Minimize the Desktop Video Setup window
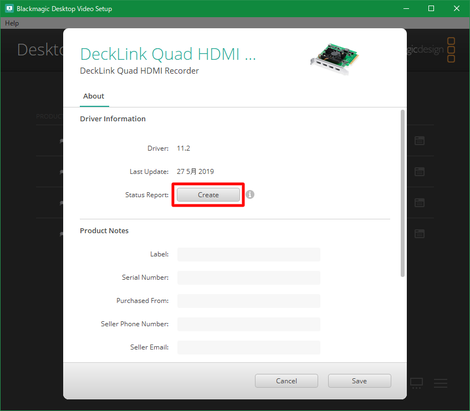Screen dimensions: 470x411 point(406,8)
